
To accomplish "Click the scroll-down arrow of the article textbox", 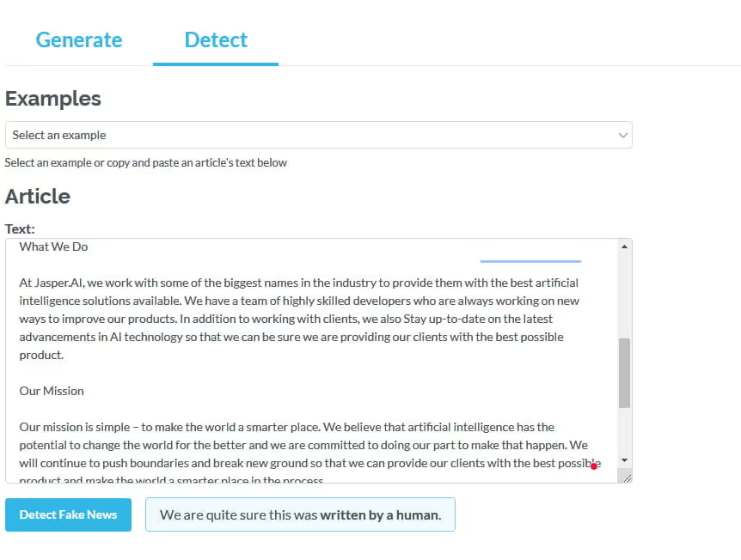I will tap(625, 461).
